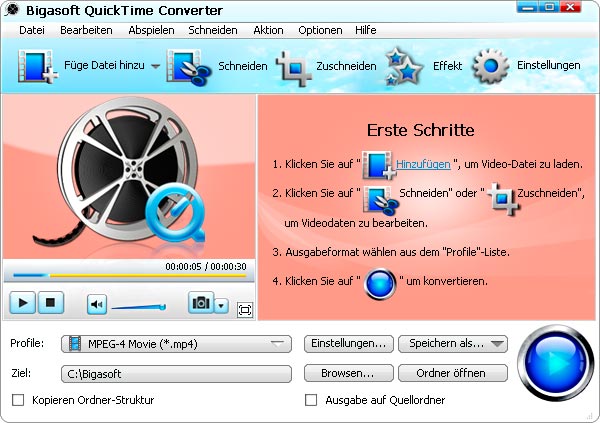Viewport: 600px width, 423px height.
Task: Select the Zuschneiden crop tool in toolbar
Action: point(293,69)
